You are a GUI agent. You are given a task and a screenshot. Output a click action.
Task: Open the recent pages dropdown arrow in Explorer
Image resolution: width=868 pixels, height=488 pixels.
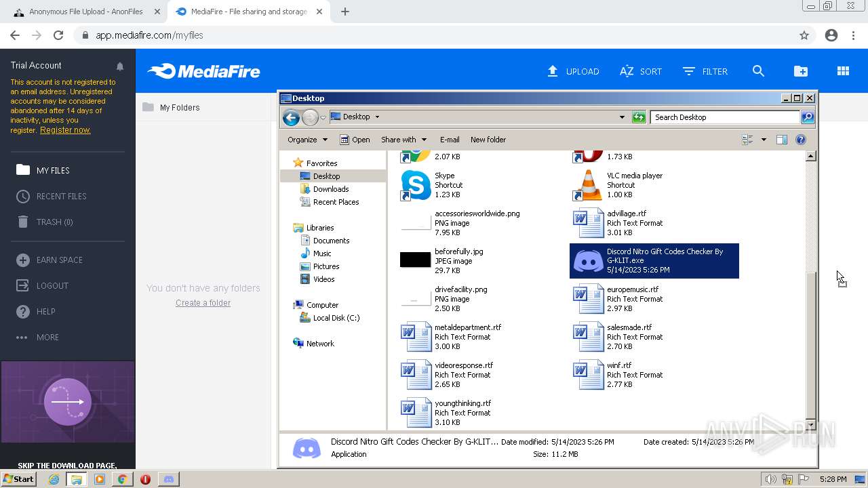click(x=323, y=117)
